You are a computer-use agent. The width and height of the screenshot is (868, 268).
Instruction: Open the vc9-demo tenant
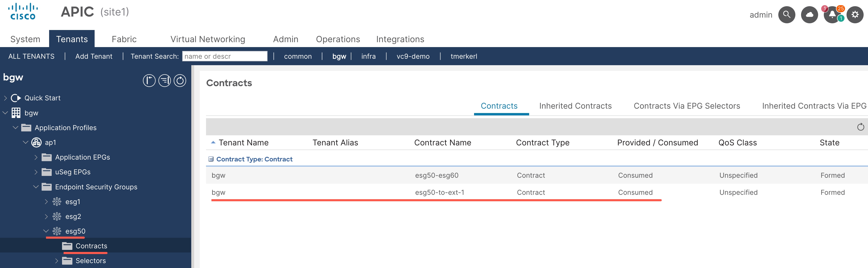tap(413, 56)
